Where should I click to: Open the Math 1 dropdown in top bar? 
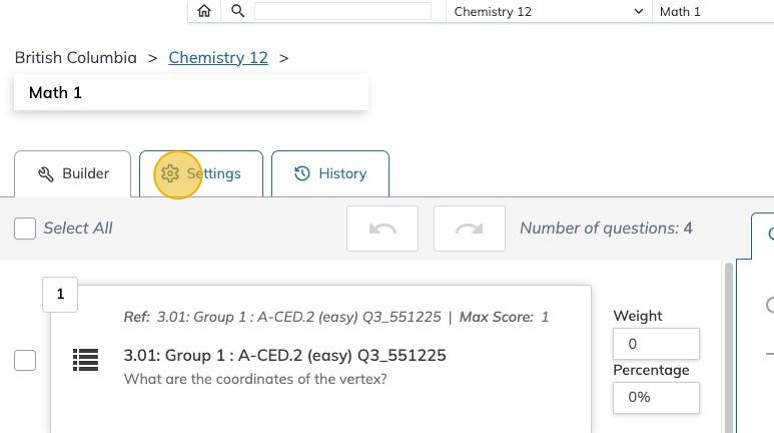(714, 11)
